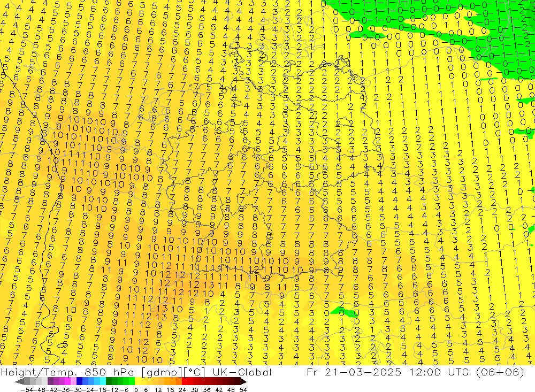The height and width of the screenshot is (392, 535).
Task: Click the '24' positive legend label
Action: pos(182,390)
